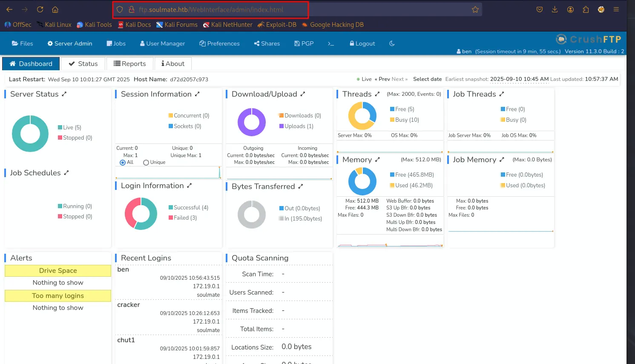Expand the Job Schedules panel arrow icon
The height and width of the screenshot is (364, 635).
pos(66,173)
